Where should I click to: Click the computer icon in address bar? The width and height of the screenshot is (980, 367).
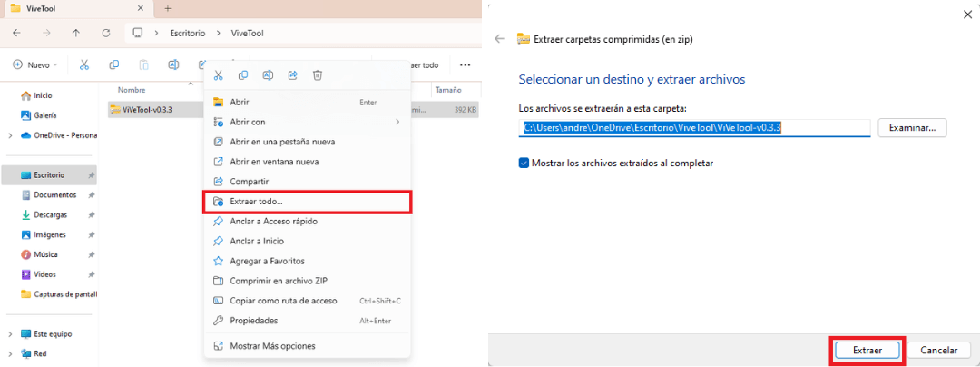tap(138, 33)
